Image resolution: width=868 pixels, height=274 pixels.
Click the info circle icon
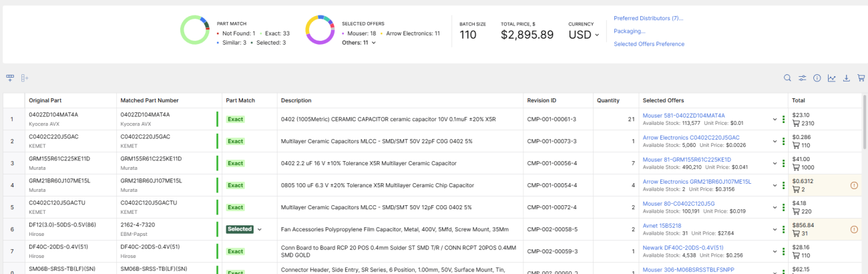click(817, 78)
